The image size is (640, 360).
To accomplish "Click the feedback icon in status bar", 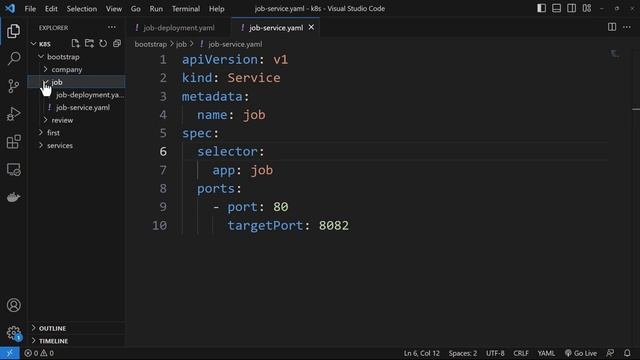I will coord(610,353).
